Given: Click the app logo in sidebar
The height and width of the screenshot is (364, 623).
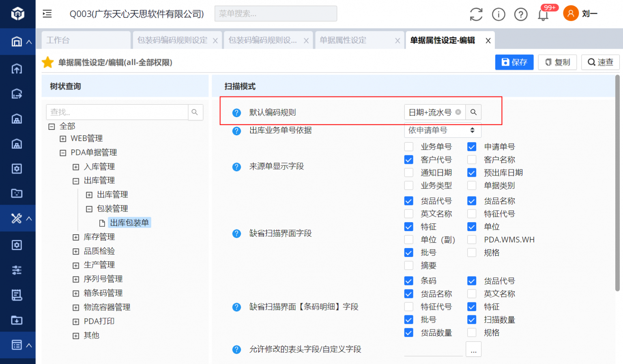Looking at the screenshot, I should click(x=17, y=14).
